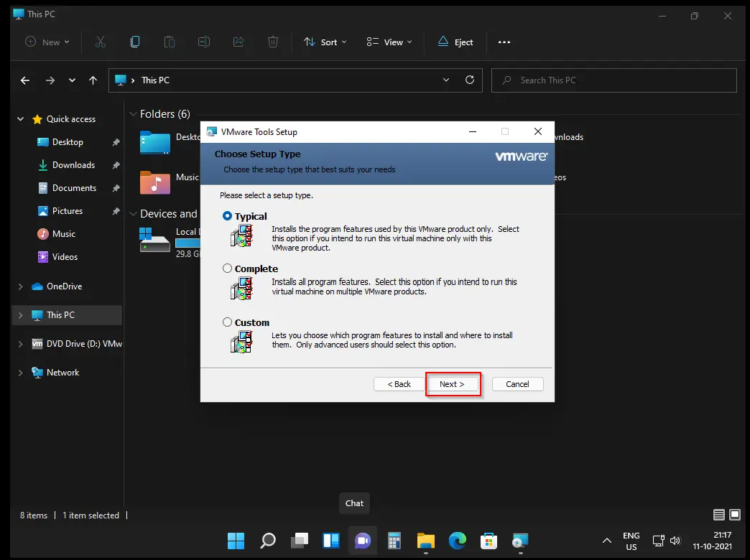Expand the OneDrive tree node
This screenshot has width=750, height=560.
coord(21,286)
